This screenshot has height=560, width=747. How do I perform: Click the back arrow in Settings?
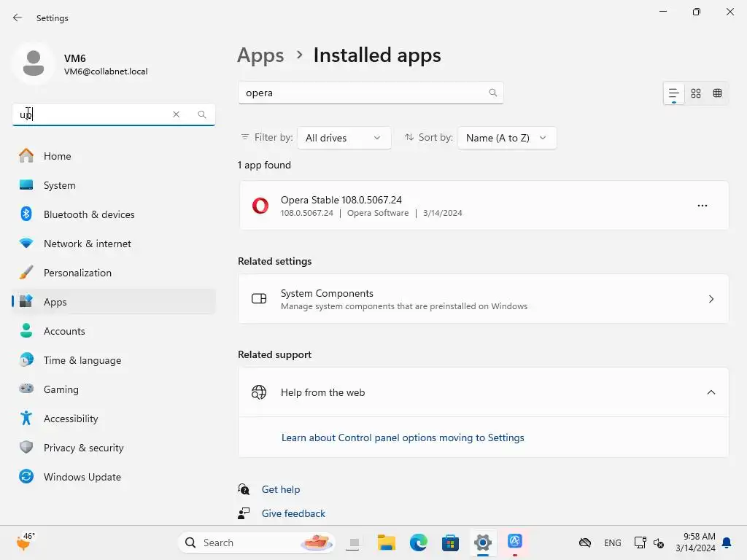18,18
